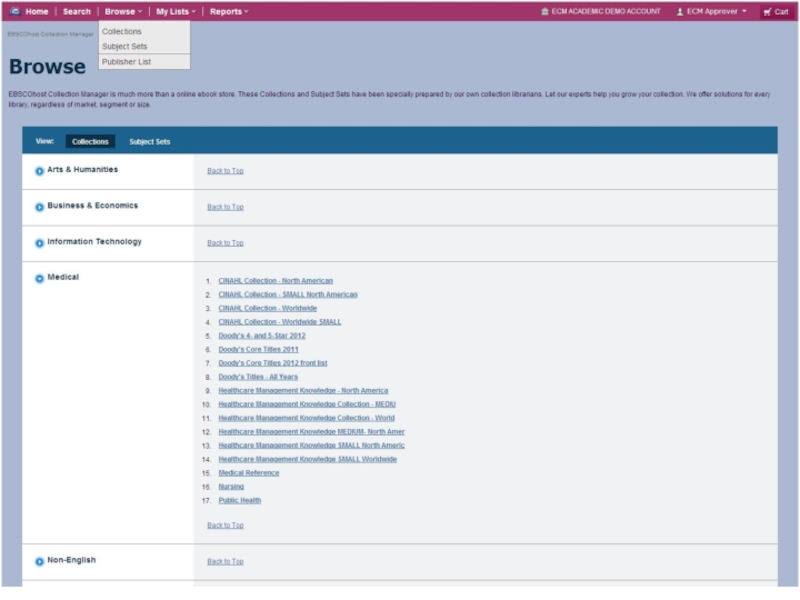Image resolution: width=800 pixels, height=600 pixels.
Task: Open CINAHL Collection - North American link
Action: tap(275, 281)
